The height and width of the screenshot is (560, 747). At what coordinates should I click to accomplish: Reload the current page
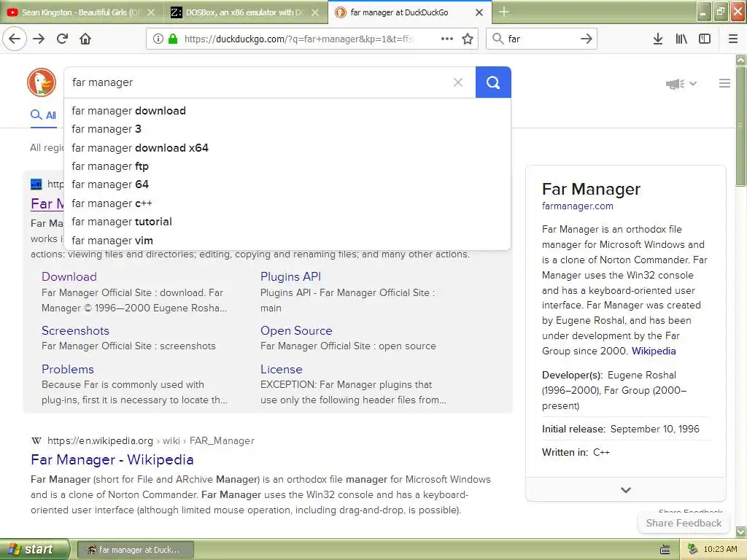point(63,39)
